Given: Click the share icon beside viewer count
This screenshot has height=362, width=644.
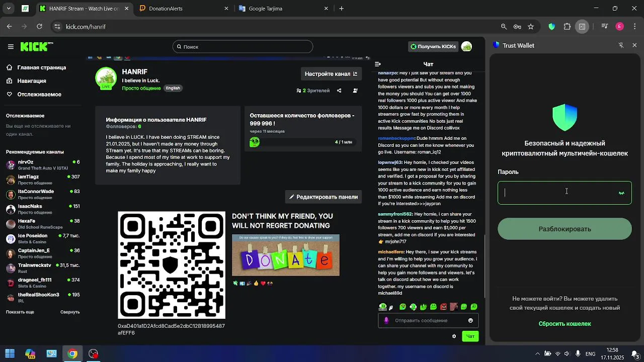Looking at the screenshot, I should tap(339, 90).
